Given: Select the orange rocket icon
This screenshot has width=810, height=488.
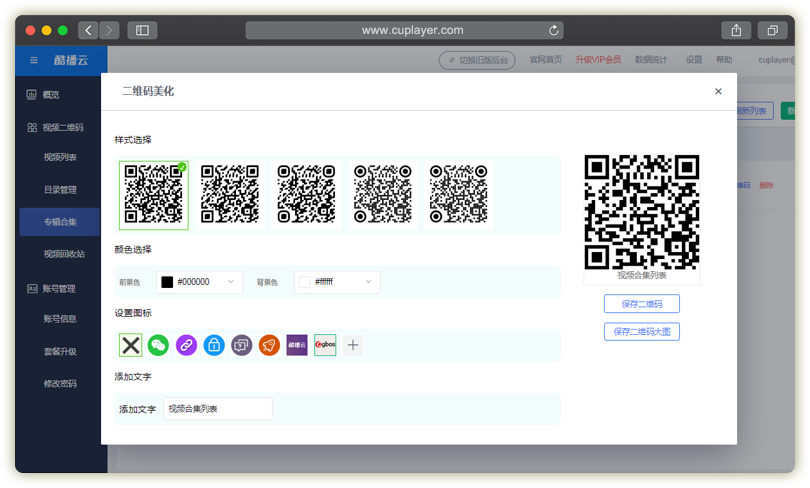Looking at the screenshot, I should click(x=269, y=345).
